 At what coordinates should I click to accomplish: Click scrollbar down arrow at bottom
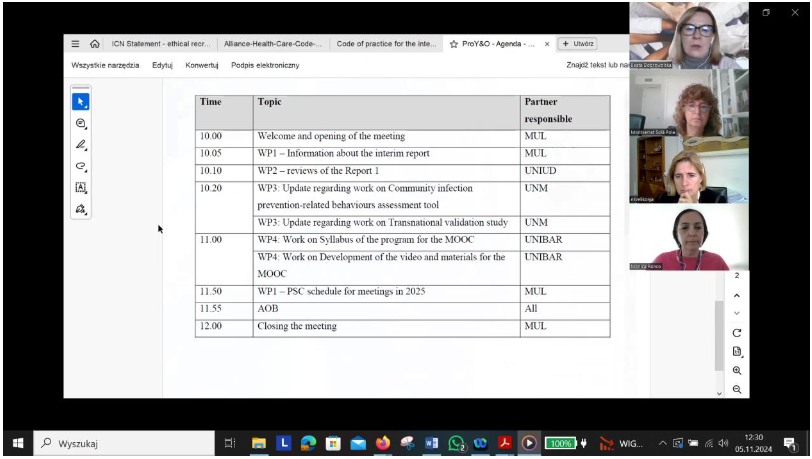719,394
